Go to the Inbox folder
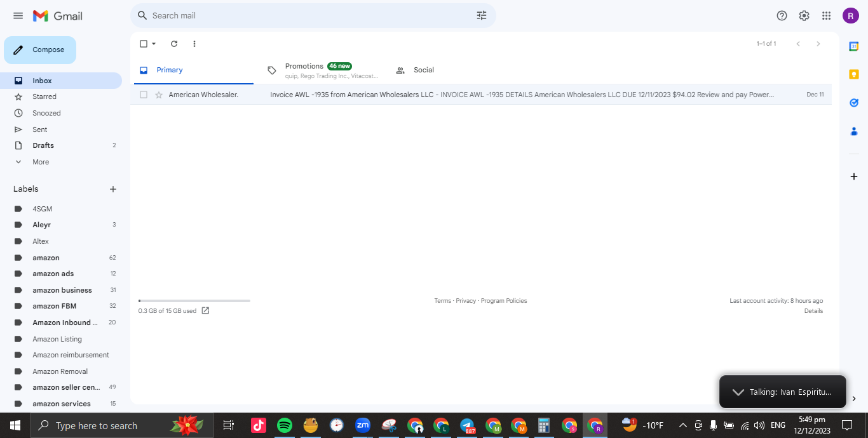The height and width of the screenshot is (438, 868). 61,81
